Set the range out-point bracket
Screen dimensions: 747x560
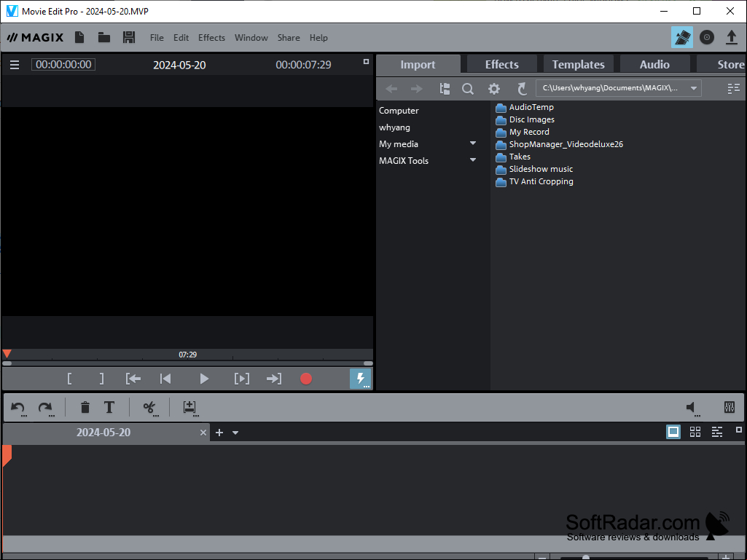coord(101,379)
